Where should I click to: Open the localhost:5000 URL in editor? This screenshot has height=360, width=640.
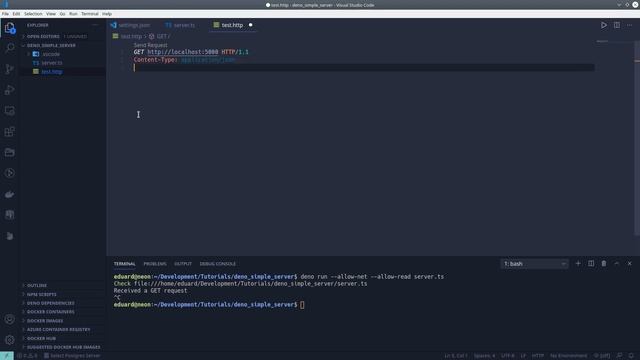[x=183, y=52]
